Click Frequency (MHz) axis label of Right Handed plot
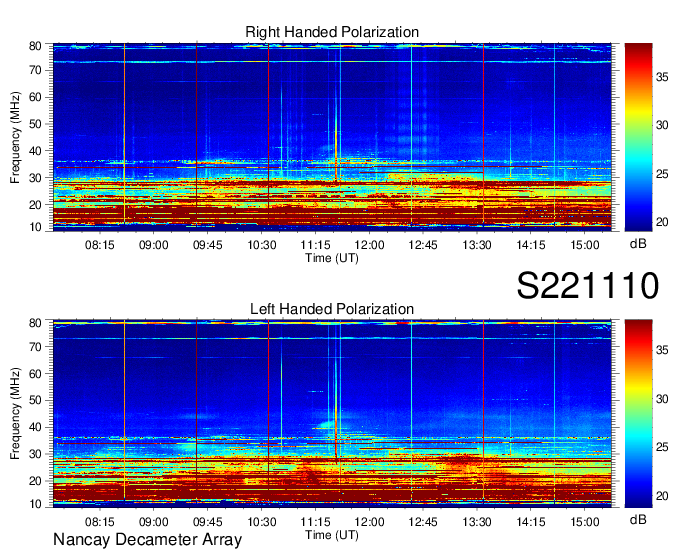Image resolution: width=680 pixels, height=552 pixels. pyautogui.click(x=15, y=137)
